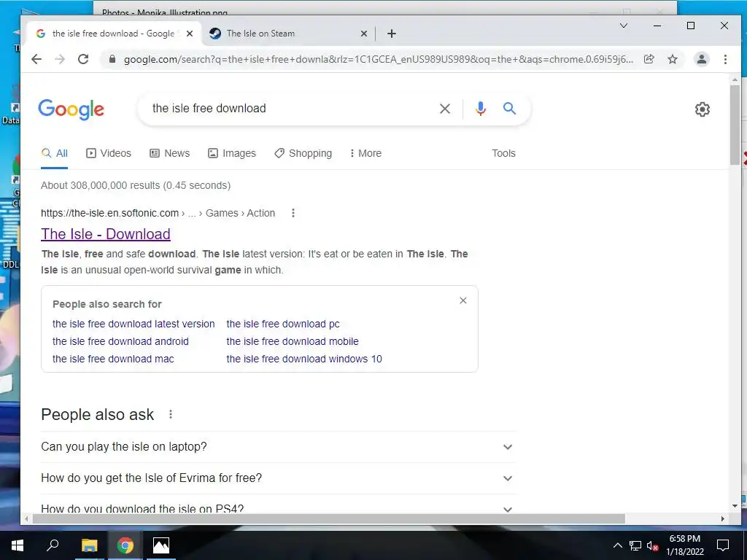Image resolution: width=747 pixels, height=560 pixels.
Task: Open new Chrome tab with plus
Action: [392, 34]
